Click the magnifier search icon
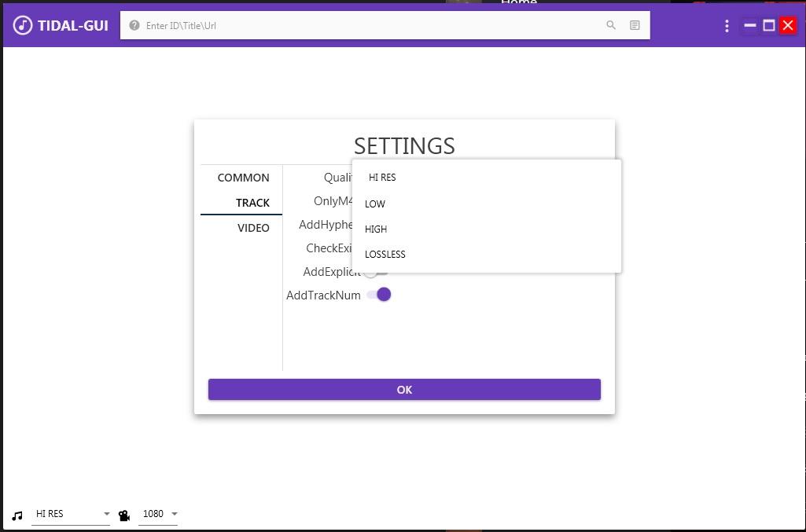Image resolution: width=806 pixels, height=532 pixels. point(610,25)
